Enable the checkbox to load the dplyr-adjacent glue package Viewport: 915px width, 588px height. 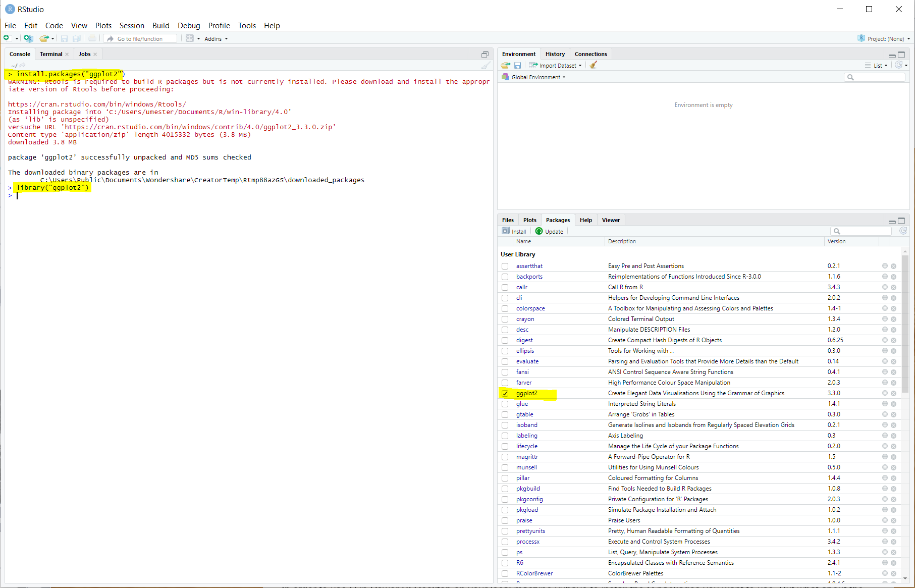[x=505, y=403]
